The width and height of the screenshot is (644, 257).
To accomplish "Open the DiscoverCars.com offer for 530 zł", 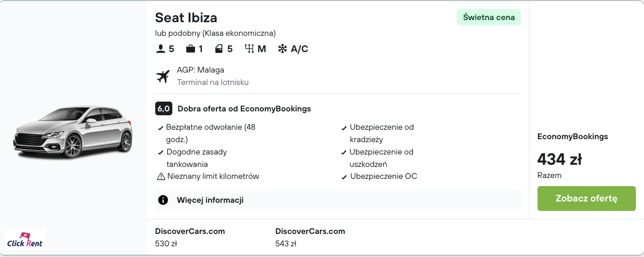I will click(190, 237).
